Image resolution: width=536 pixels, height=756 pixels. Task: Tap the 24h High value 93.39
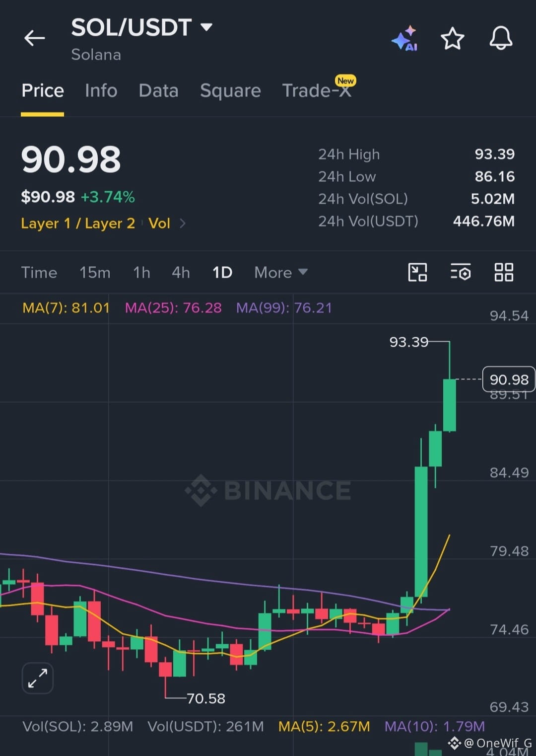494,154
